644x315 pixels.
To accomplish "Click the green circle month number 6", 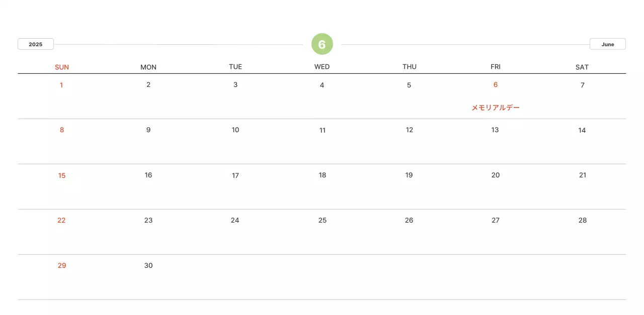I will [322, 44].
